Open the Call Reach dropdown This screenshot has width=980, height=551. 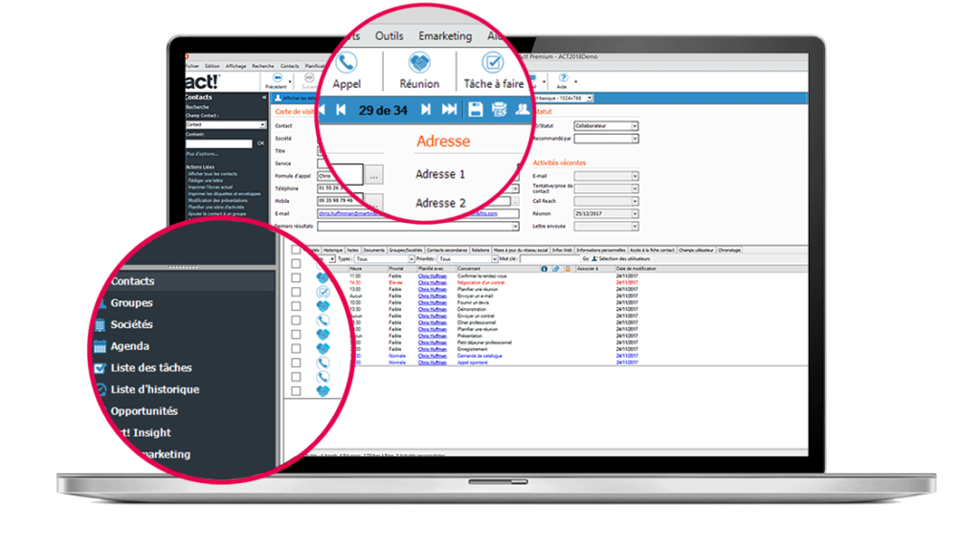pos(606,201)
